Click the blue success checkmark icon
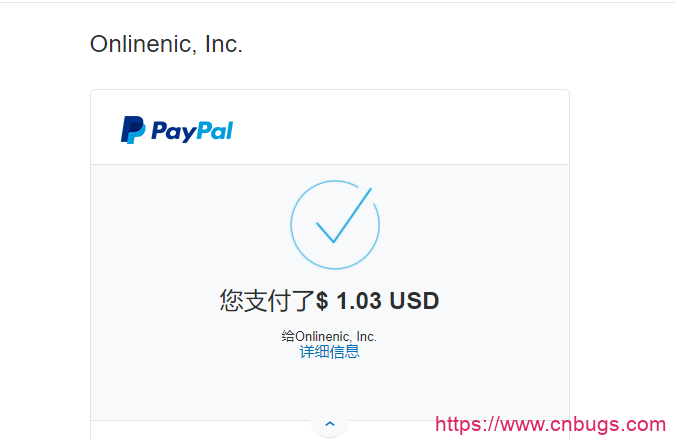675x439 pixels. [344, 215]
